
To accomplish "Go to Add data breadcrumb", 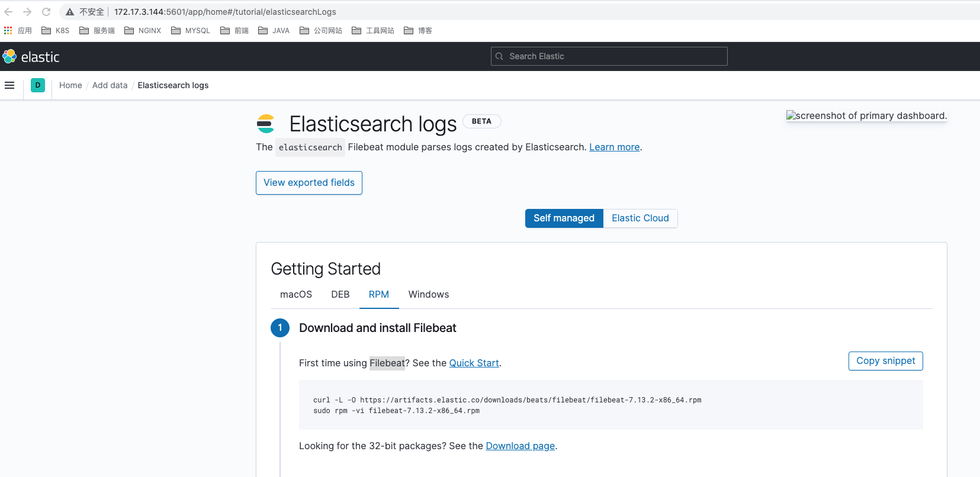I will (x=110, y=85).
